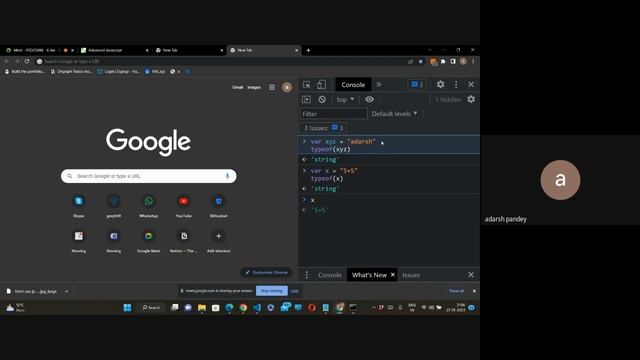Open the Chrome extensions puzzle icon
This screenshot has width=640, height=360.
[443, 61]
